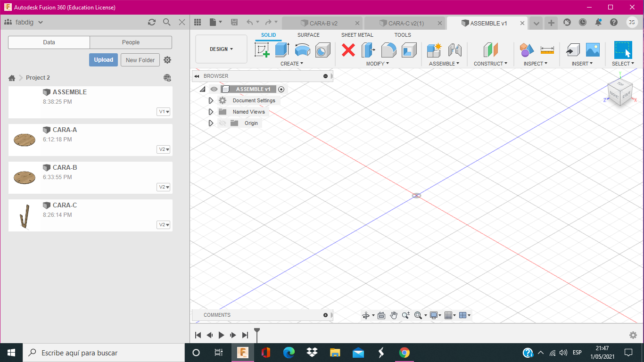The image size is (644, 362).
Task: Expand the Origin node
Action: (211, 123)
